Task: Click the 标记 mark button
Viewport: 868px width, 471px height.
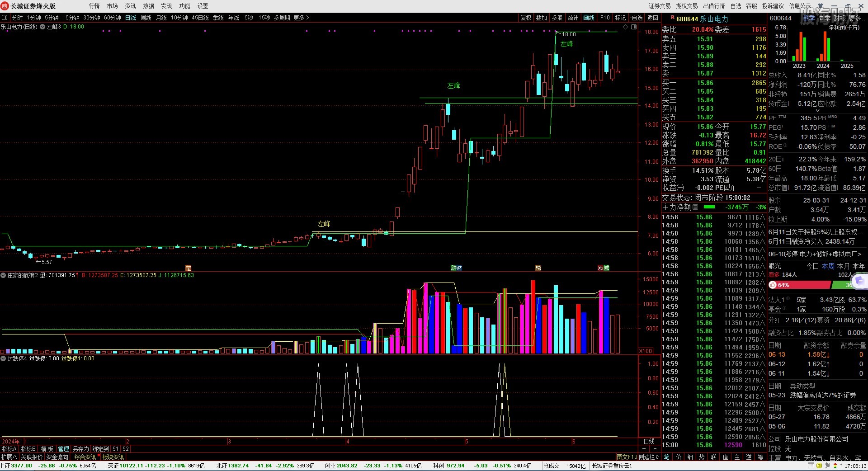Action: click(x=621, y=18)
